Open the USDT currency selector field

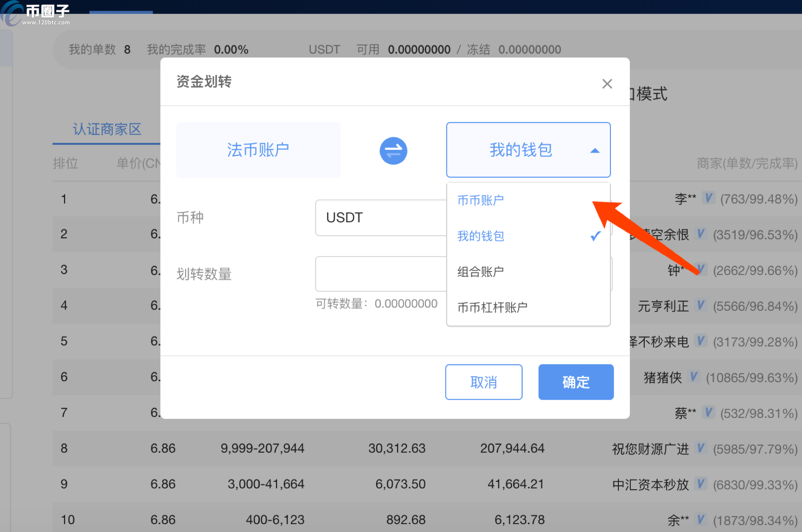tap(381, 218)
